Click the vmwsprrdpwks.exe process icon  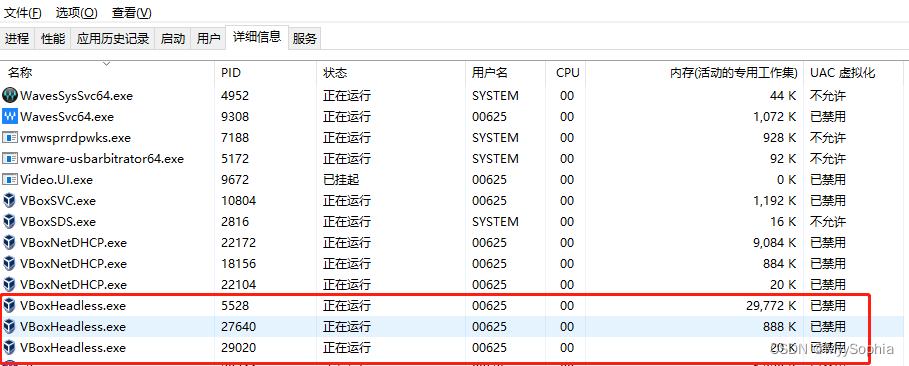point(10,137)
